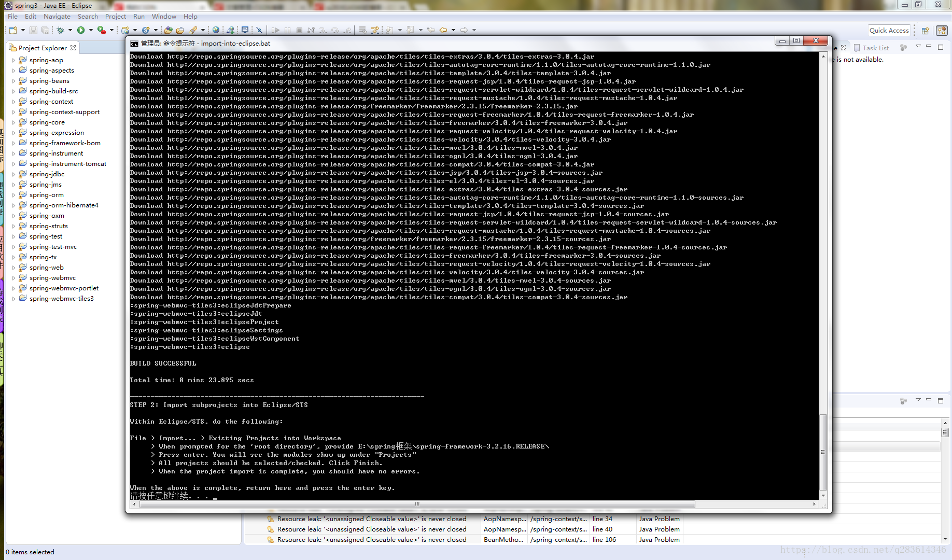Expand the spring-aop project
Image resolution: width=952 pixels, height=560 pixels.
coord(13,60)
